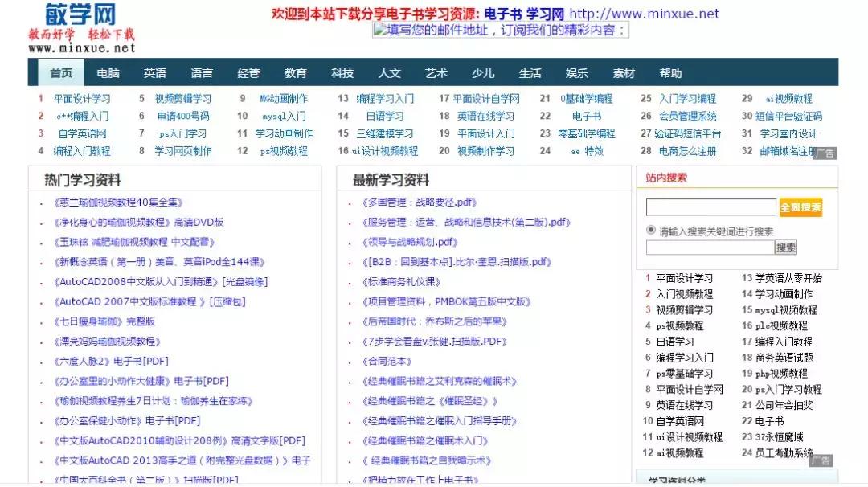Switch to the 英语 navigation tab
The height and width of the screenshot is (487, 868).
click(x=155, y=72)
